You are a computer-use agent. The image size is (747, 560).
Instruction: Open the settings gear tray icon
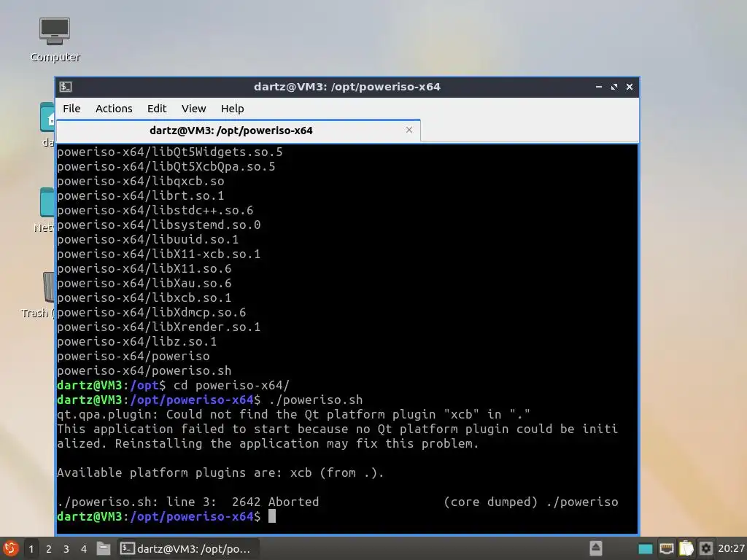click(706, 548)
